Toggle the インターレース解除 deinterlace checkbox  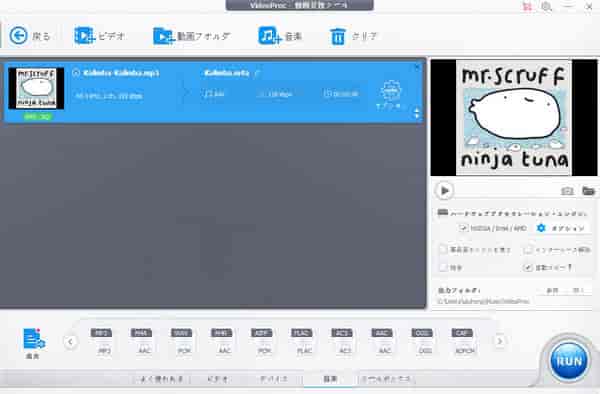coord(528,250)
